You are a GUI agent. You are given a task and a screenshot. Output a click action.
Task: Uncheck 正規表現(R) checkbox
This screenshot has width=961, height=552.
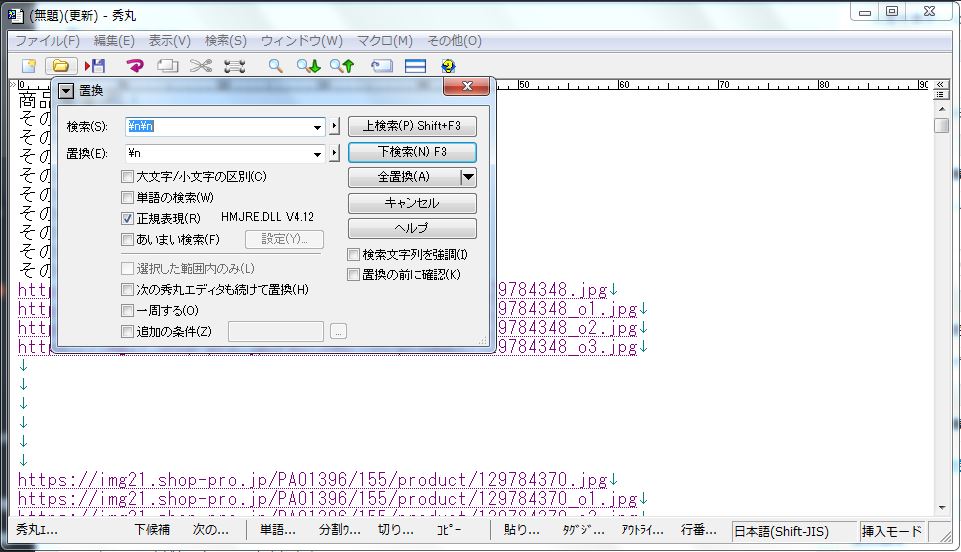127,219
